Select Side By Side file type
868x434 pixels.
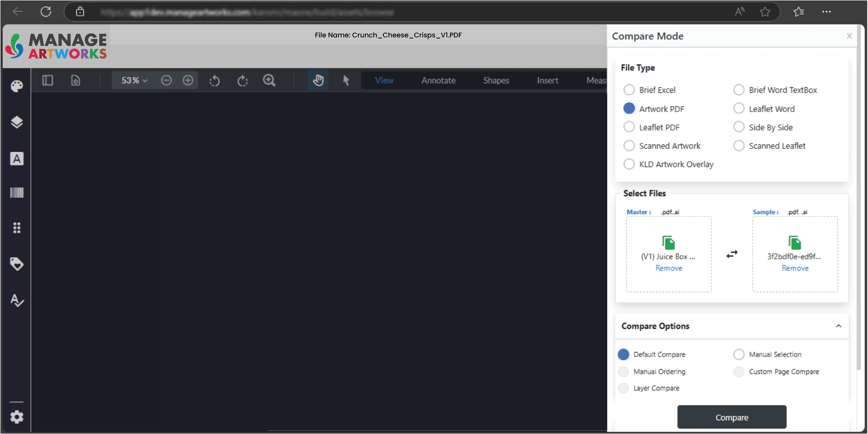739,127
